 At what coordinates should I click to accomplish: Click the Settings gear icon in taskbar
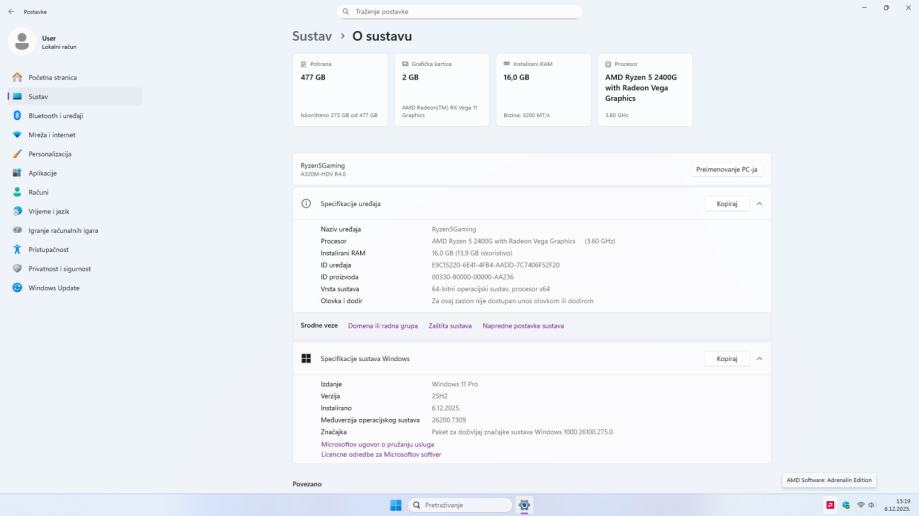click(524, 505)
